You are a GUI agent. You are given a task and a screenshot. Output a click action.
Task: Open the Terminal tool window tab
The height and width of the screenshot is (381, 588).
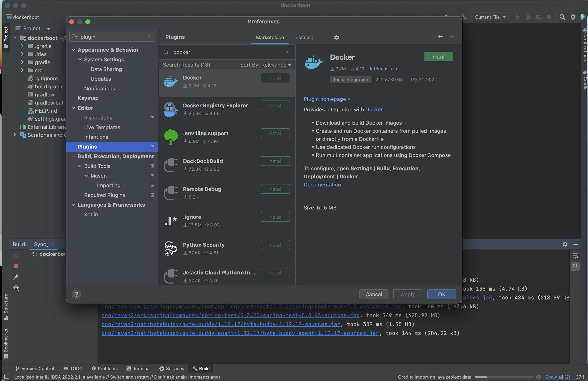tap(138, 368)
